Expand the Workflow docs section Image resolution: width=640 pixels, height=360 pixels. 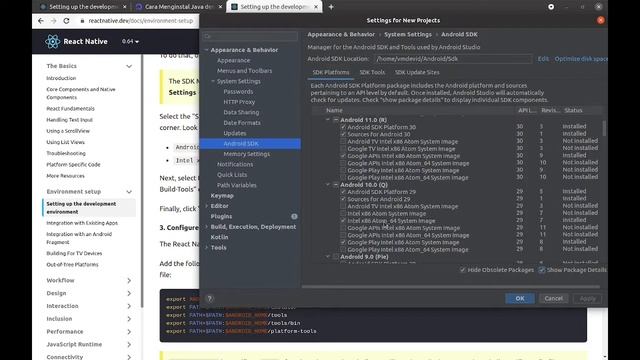pos(129,280)
